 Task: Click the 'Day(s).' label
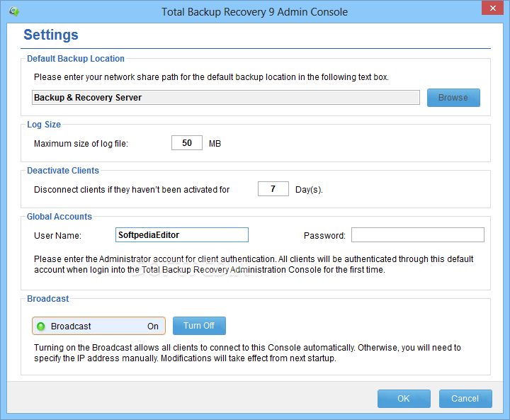(309, 190)
